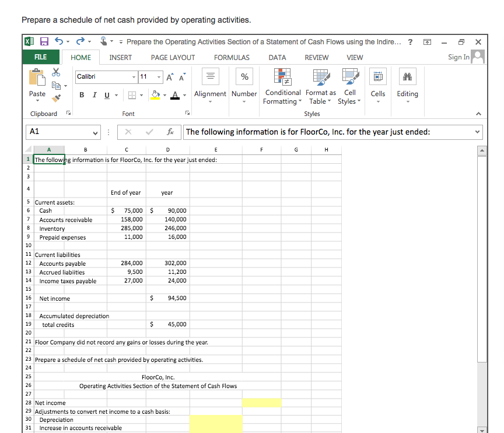Click the Cut scissors icon
This screenshot has width=504, height=433.
click(57, 71)
